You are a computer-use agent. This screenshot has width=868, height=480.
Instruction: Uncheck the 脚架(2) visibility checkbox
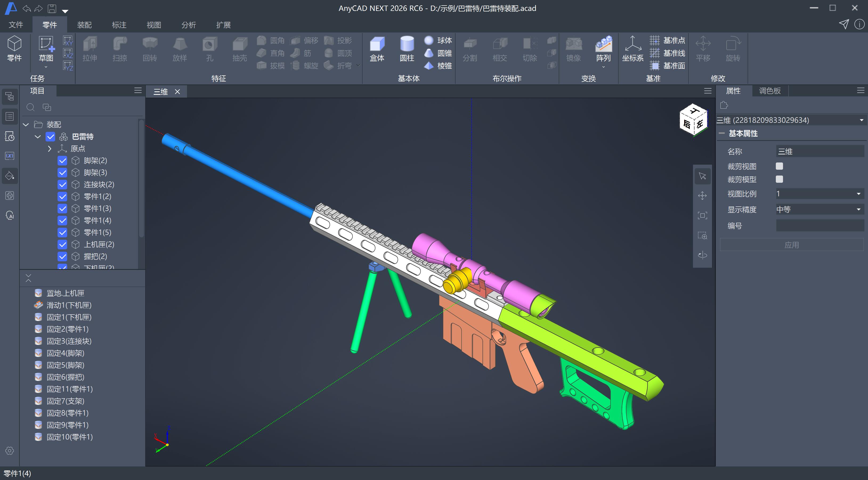point(62,161)
